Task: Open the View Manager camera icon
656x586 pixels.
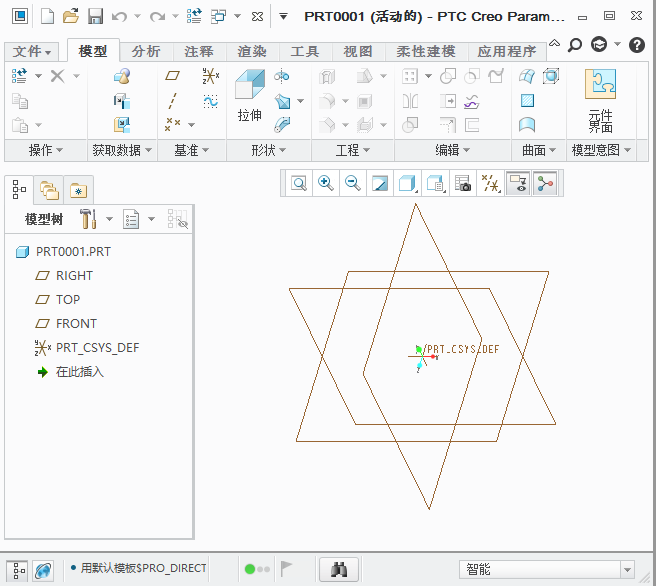Action: tap(463, 183)
